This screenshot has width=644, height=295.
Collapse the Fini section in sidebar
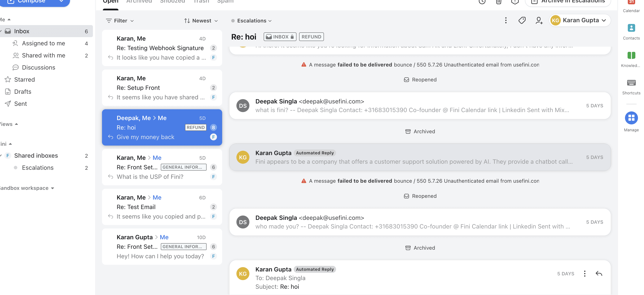[x=6, y=144]
